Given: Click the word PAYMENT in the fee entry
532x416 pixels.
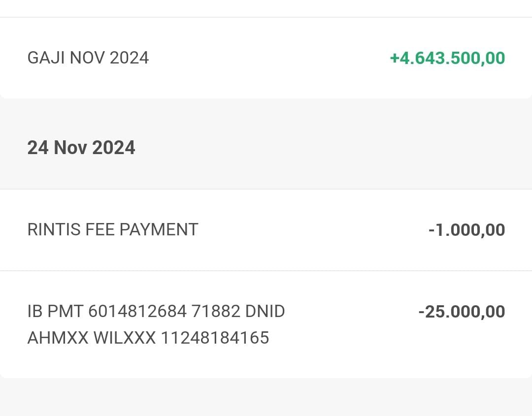Looking at the screenshot, I should click(x=159, y=229).
